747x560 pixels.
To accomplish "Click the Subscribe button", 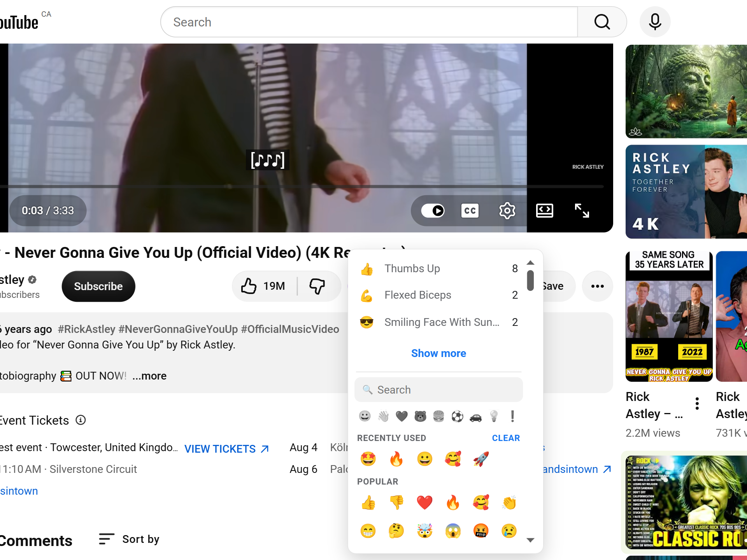I will pos(98,286).
